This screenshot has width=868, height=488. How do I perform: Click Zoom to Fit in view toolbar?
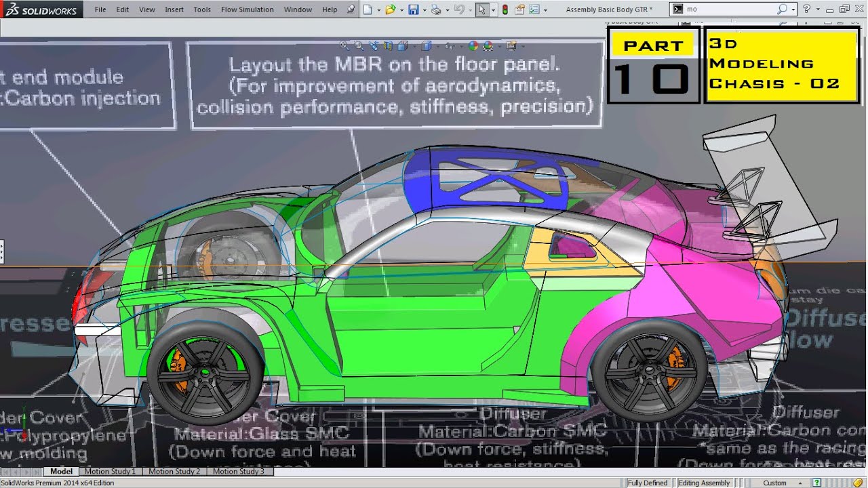coord(344,46)
